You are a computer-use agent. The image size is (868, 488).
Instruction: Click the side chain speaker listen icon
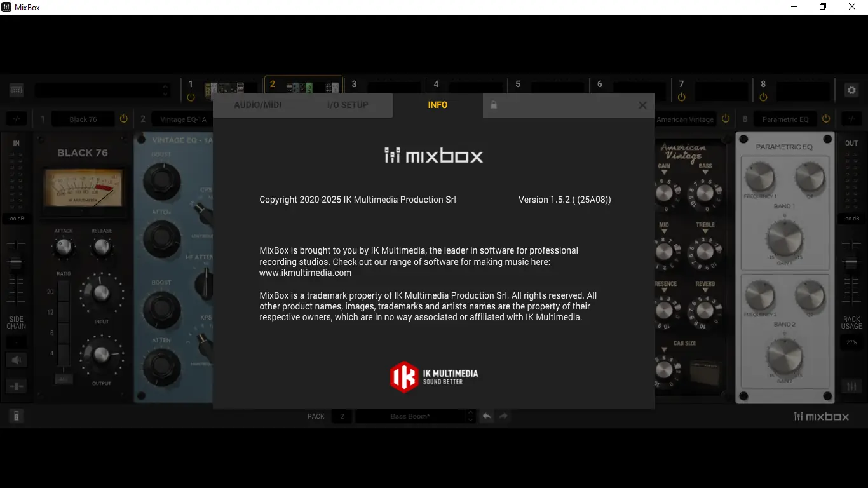click(17, 361)
